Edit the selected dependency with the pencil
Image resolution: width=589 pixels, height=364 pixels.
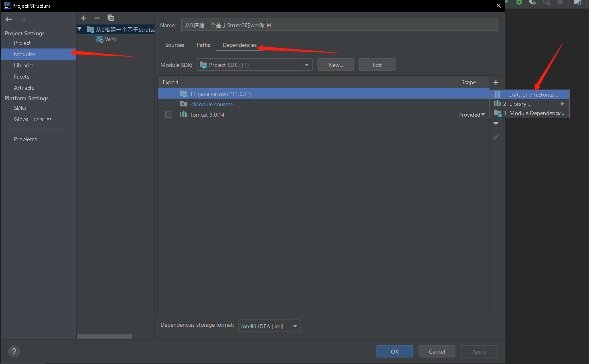(x=496, y=137)
